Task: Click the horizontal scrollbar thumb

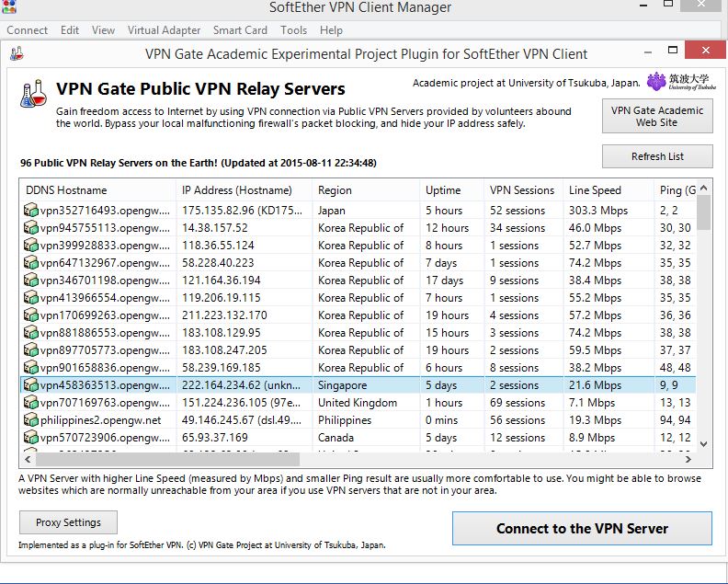Action: pyautogui.click(x=167, y=460)
